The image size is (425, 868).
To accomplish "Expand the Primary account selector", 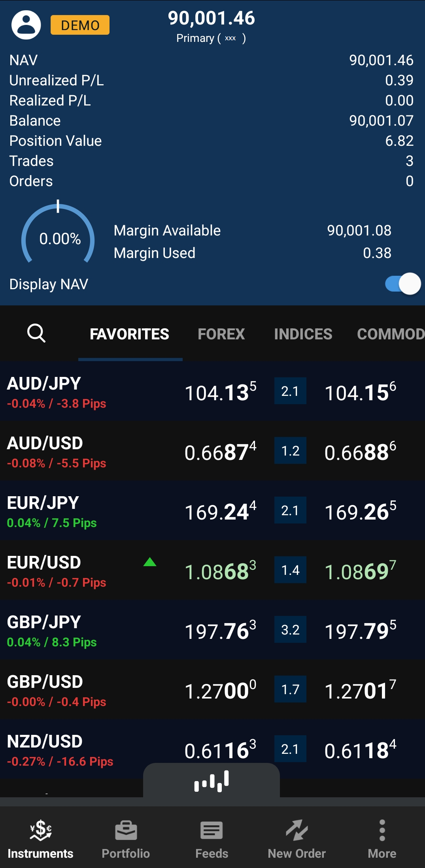I will [x=211, y=38].
